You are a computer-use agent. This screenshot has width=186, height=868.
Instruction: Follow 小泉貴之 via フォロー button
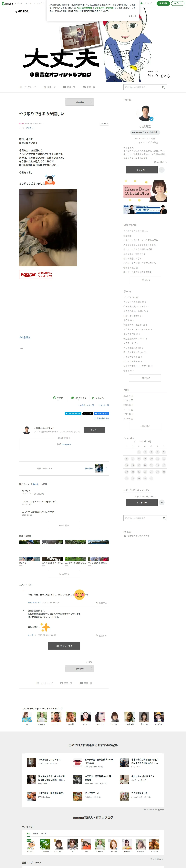coord(94,430)
